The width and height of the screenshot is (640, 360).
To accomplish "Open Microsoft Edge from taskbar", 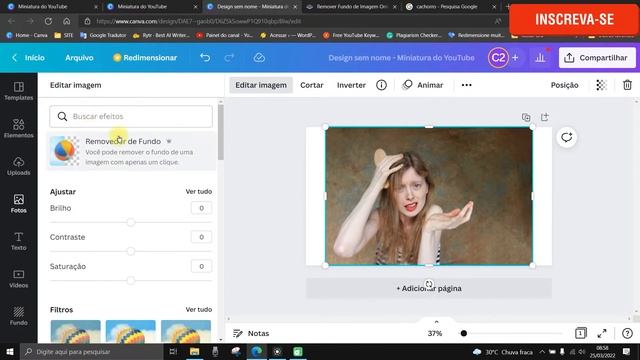I will tap(256, 351).
